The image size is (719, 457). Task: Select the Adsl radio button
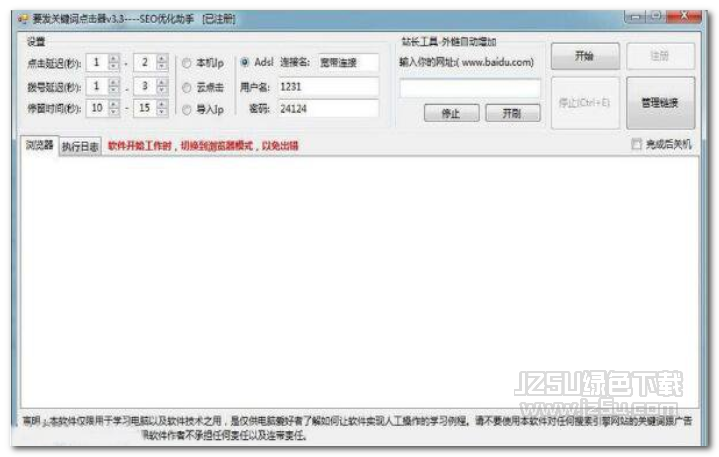pyautogui.click(x=246, y=62)
